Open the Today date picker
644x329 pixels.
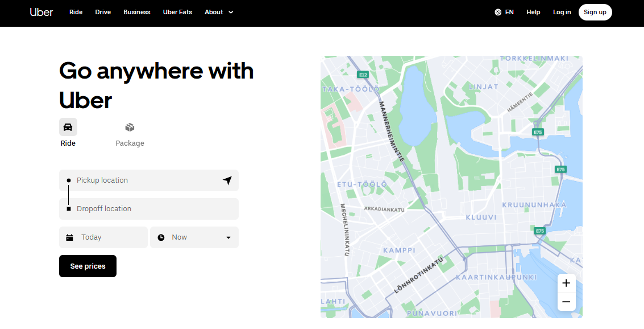click(x=103, y=237)
